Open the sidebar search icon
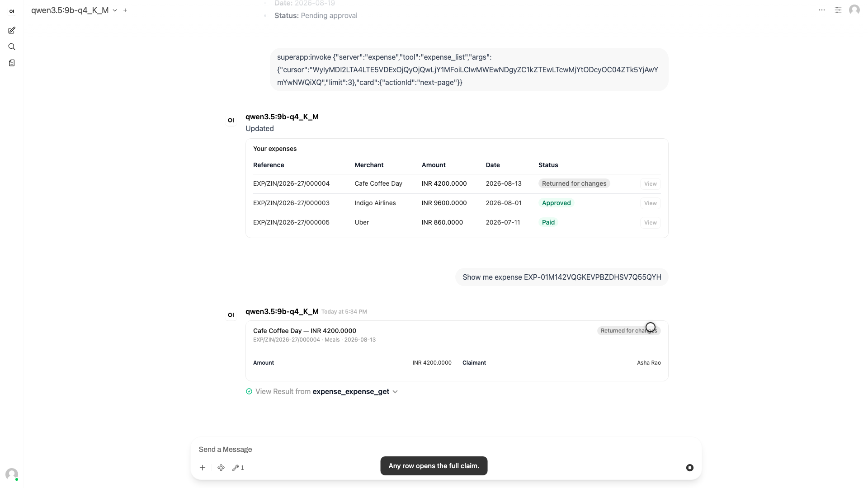This screenshot has height=488, width=868. pos(12,47)
